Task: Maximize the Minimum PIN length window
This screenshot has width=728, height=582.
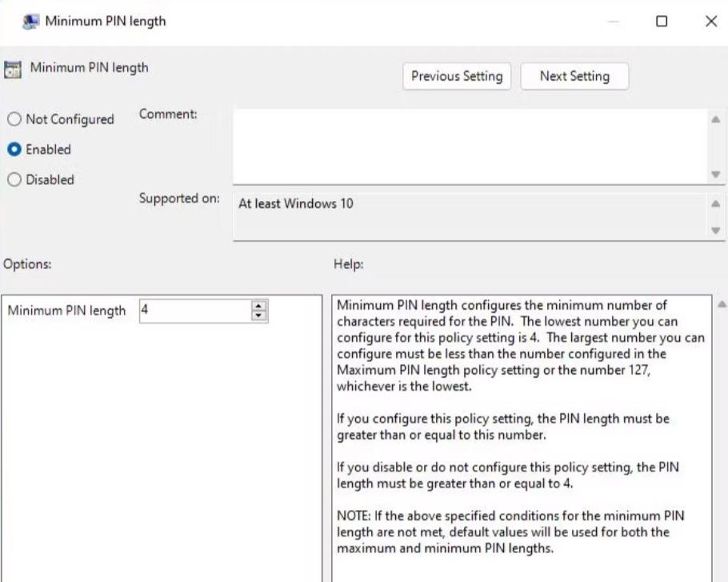Action: coord(662,22)
